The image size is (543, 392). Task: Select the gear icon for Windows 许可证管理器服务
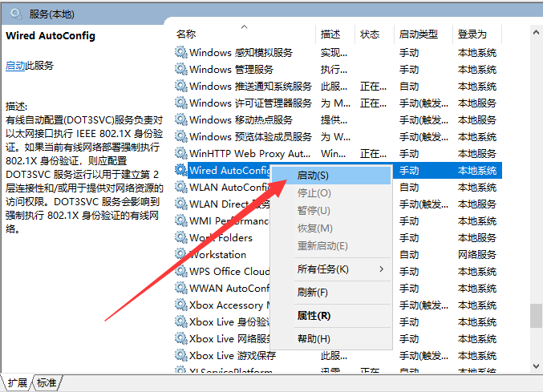point(181,103)
